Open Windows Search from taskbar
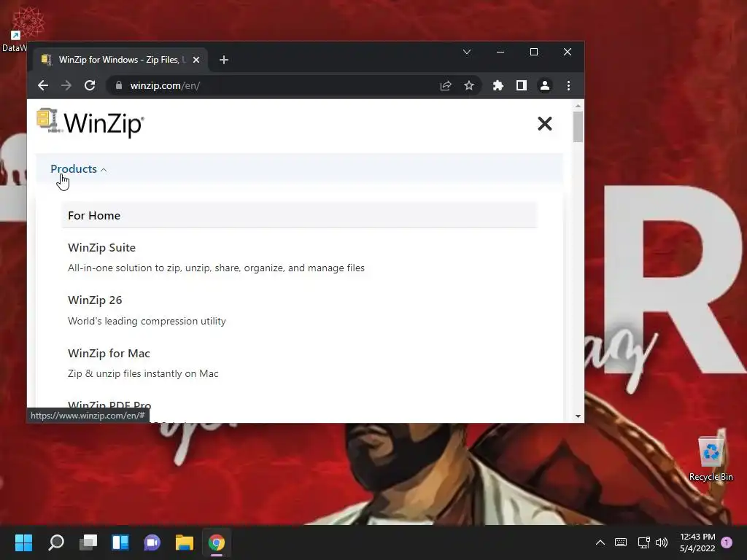 click(55, 542)
